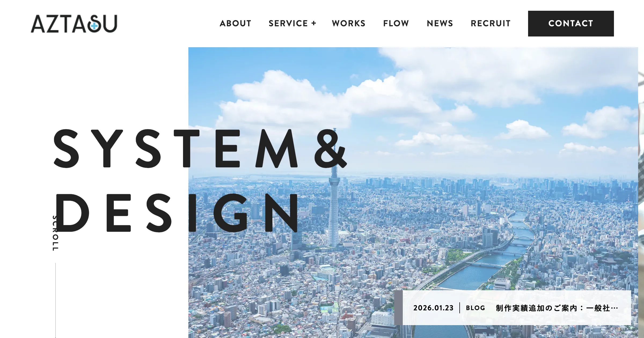The image size is (644, 338).
Task: Open the FLOW menu link
Action: click(396, 23)
